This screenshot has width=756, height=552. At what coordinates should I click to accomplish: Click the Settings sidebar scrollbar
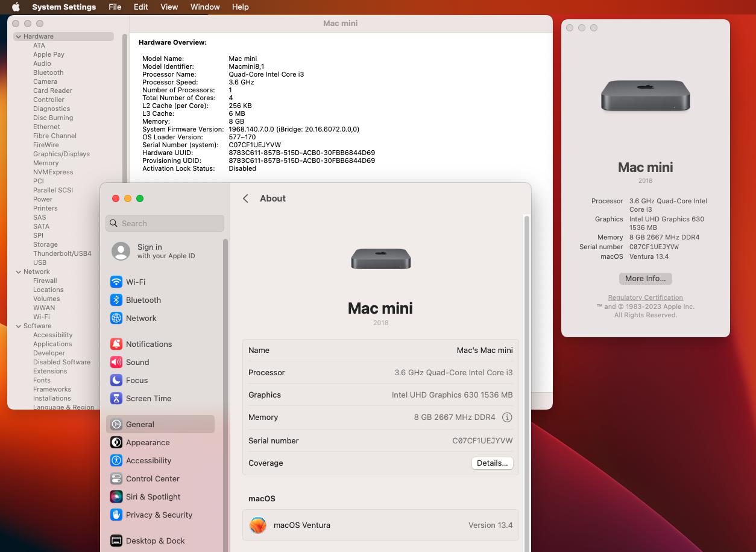225,395
